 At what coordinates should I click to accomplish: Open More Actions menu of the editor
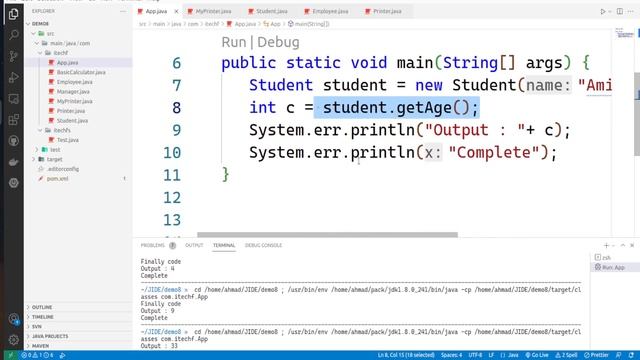pos(631,11)
